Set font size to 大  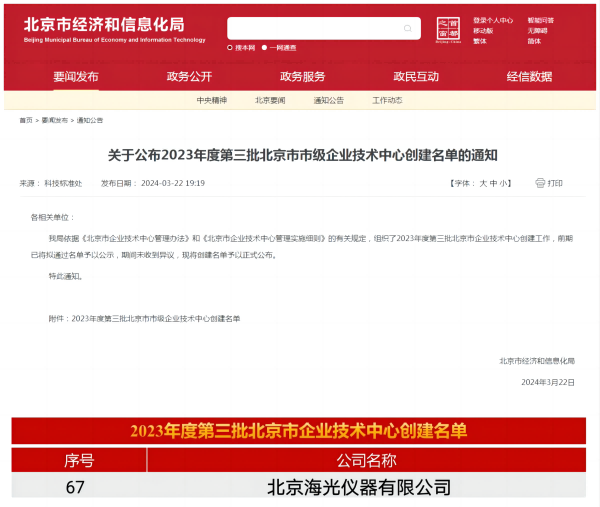[x=482, y=184]
